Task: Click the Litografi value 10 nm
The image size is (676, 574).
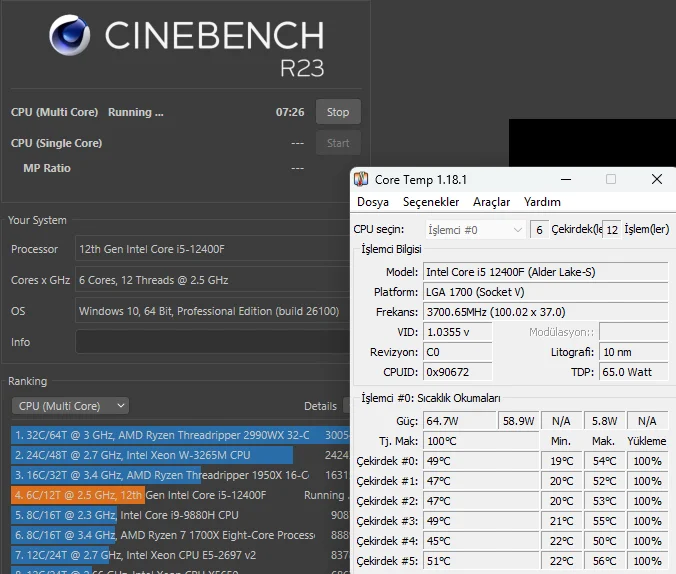Action: (634, 352)
